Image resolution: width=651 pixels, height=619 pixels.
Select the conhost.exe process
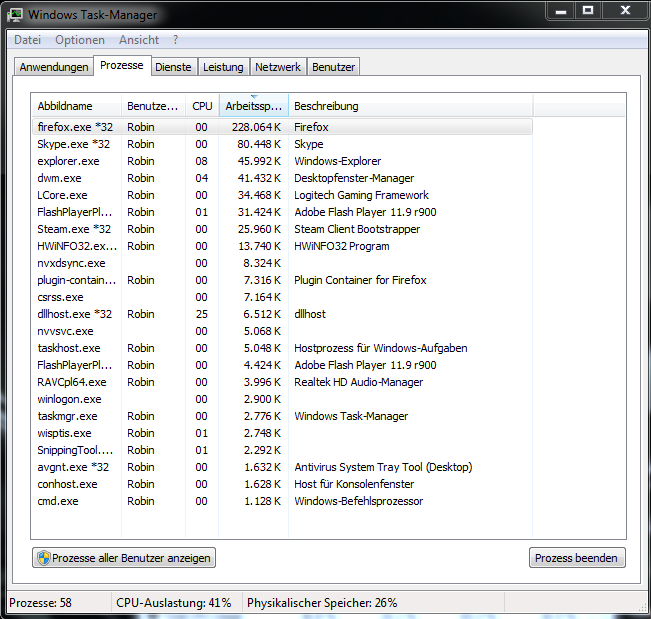(282, 484)
